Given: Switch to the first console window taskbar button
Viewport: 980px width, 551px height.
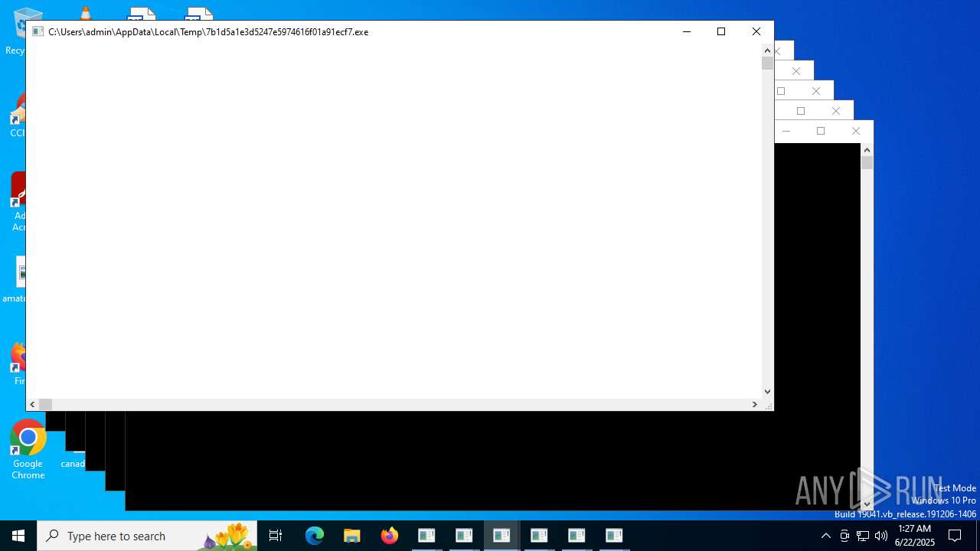Looking at the screenshot, I should [x=426, y=536].
